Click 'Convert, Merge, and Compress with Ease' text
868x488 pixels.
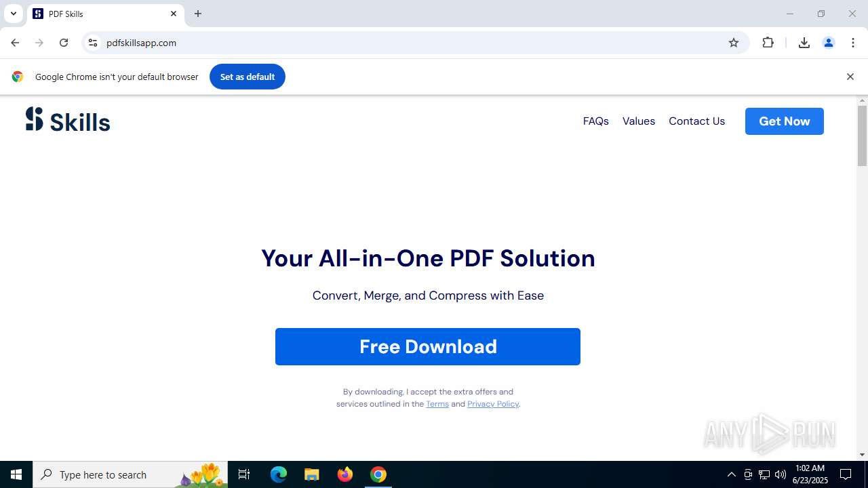428,296
